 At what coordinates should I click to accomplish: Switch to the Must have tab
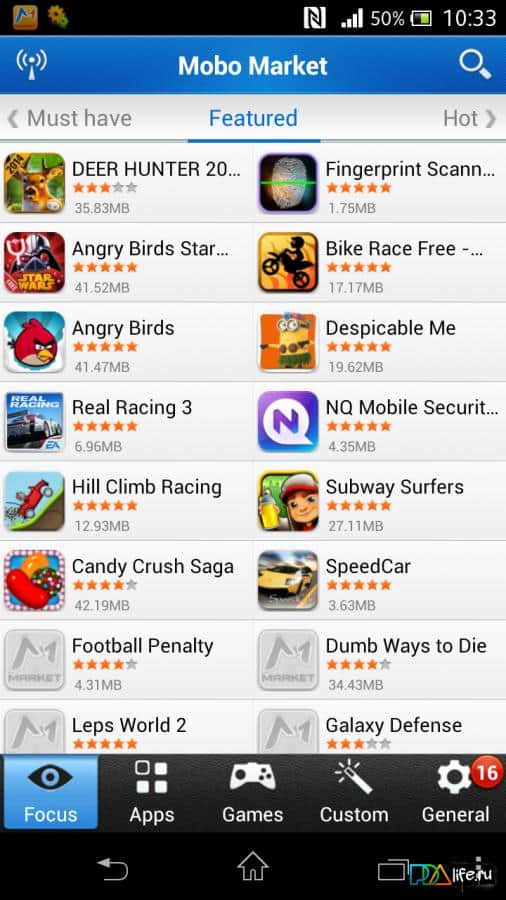(x=79, y=118)
